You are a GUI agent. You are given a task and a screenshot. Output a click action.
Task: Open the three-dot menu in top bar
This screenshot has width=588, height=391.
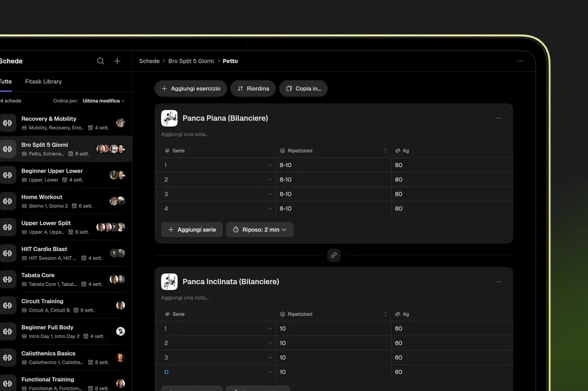point(520,61)
